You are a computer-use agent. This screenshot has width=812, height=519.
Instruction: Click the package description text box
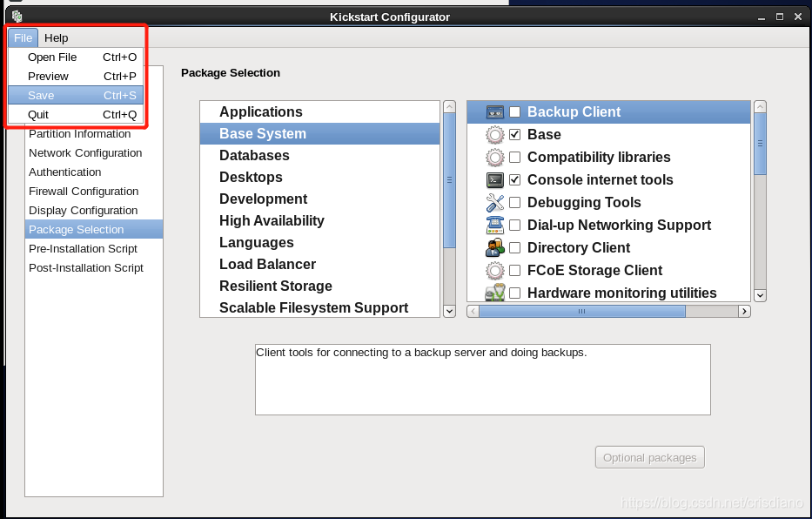pos(483,380)
